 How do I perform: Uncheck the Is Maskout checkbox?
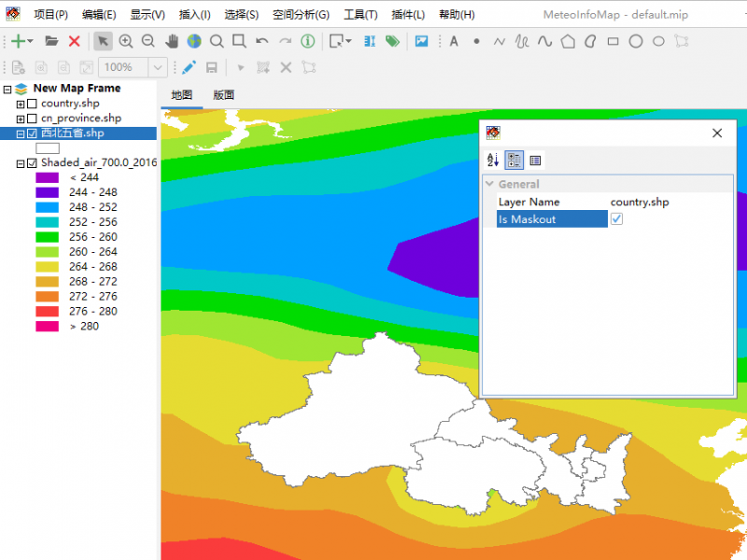pos(616,218)
